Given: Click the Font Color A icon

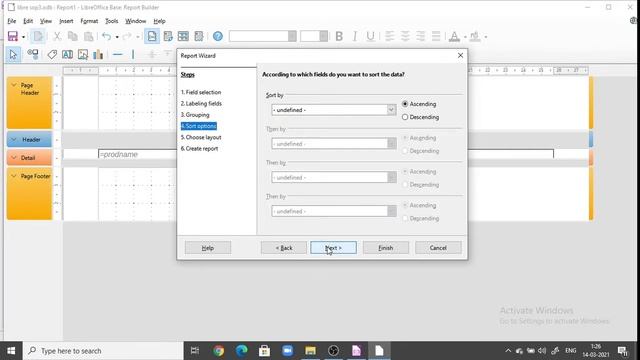Looking at the screenshot, I should [454, 36].
